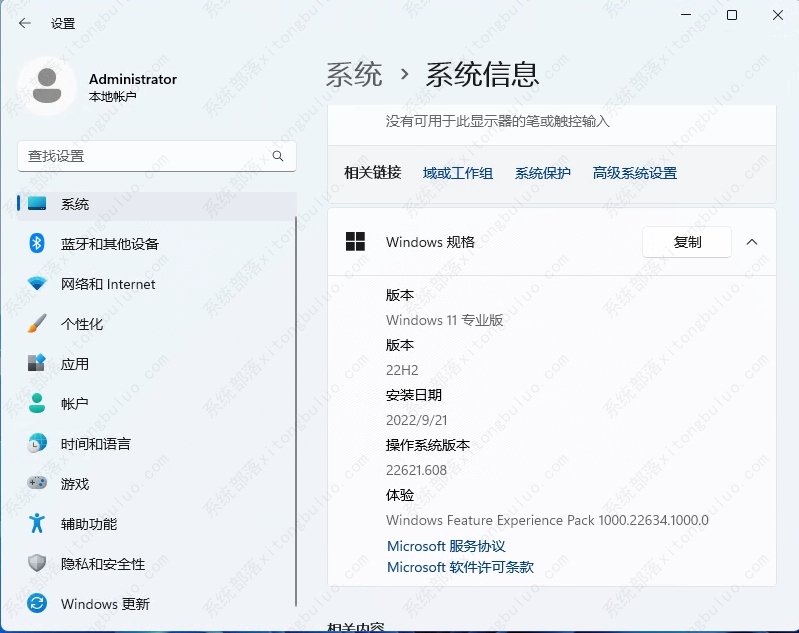Open Windows Update in sidebar
This screenshot has height=633, width=799.
(105, 604)
